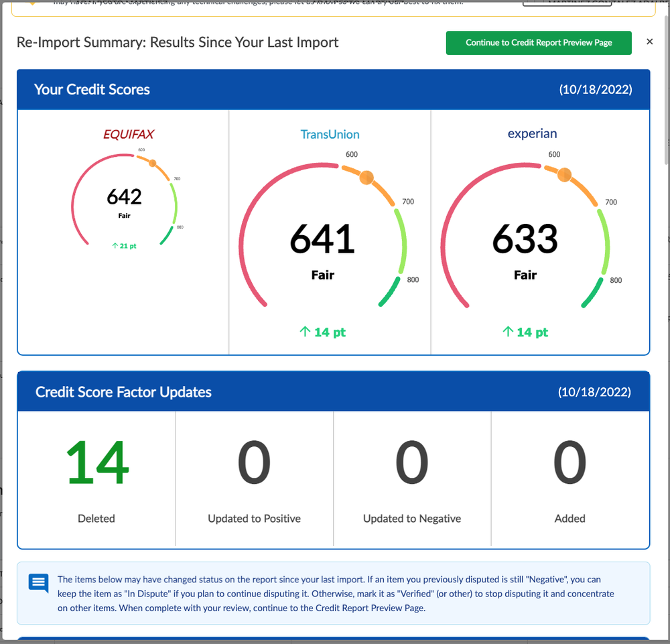670x644 pixels.
Task: Click the blue comment message icon
Action: [38, 583]
